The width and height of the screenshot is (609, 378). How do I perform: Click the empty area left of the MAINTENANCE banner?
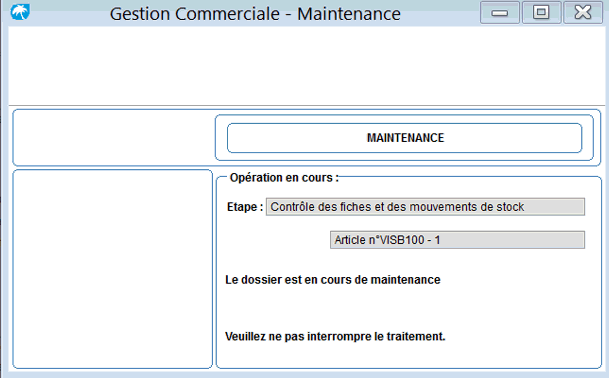pyautogui.click(x=114, y=138)
